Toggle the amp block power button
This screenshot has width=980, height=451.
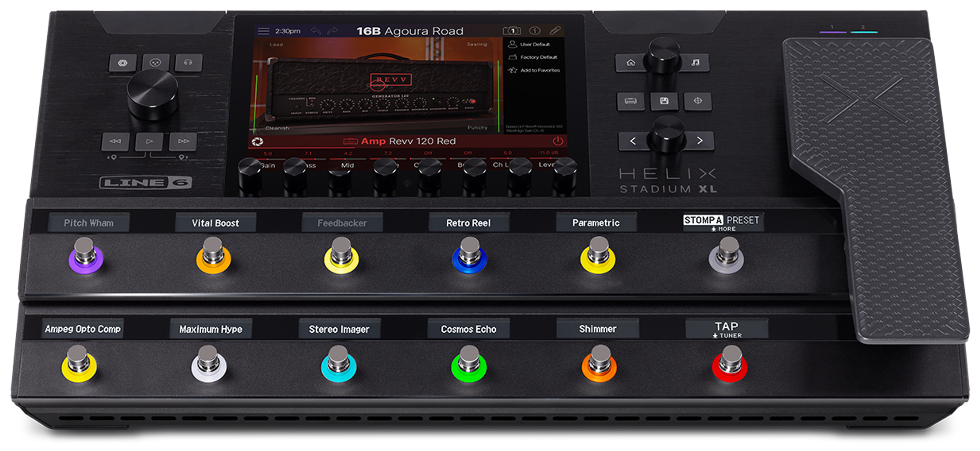click(558, 141)
